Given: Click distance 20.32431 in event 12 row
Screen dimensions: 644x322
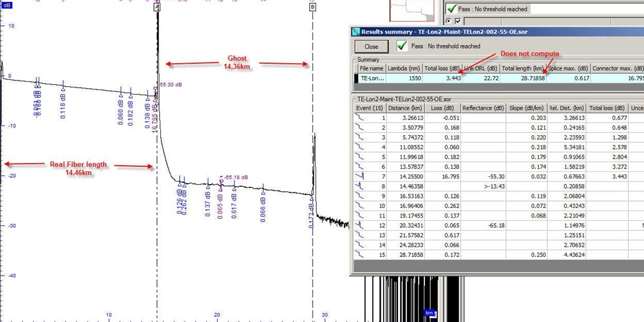Looking at the screenshot, I should [x=406, y=225].
